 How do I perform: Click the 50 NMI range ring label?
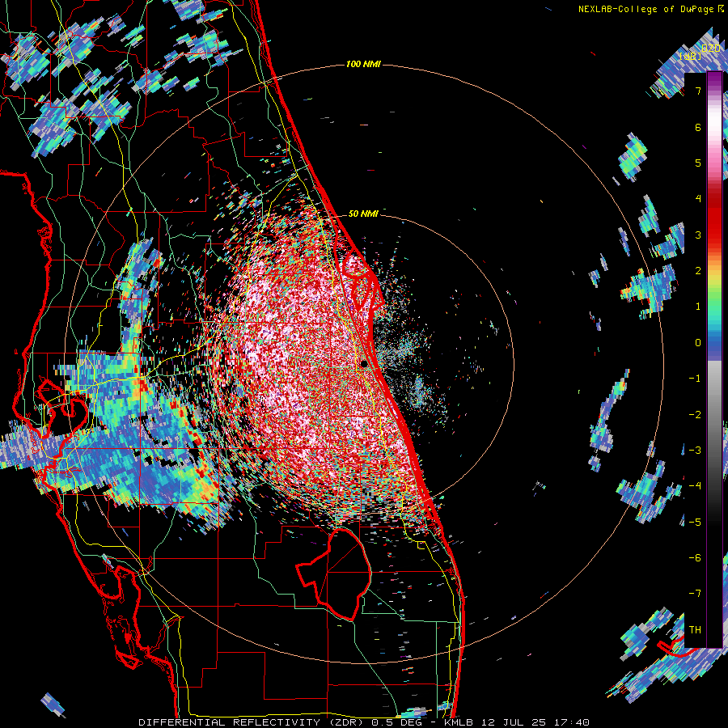coord(363,214)
